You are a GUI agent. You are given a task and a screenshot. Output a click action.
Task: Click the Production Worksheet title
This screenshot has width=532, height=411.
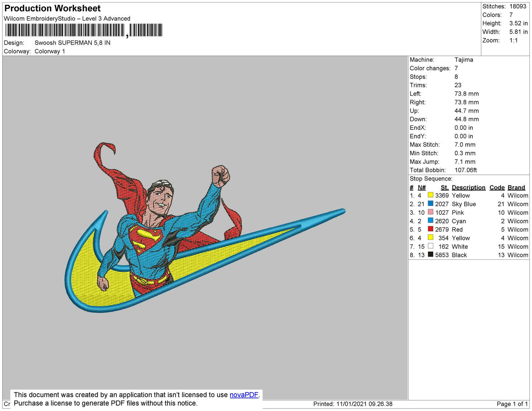(52, 8)
